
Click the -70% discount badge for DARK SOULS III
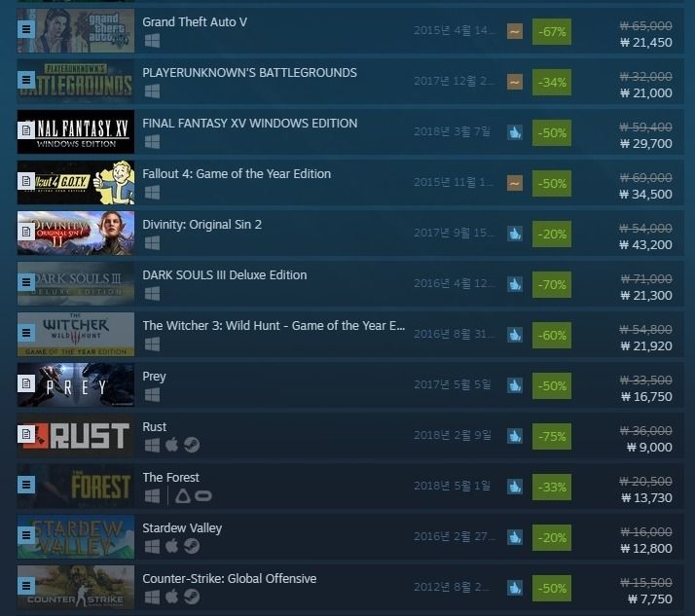pyautogui.click(x=551, y=284)
